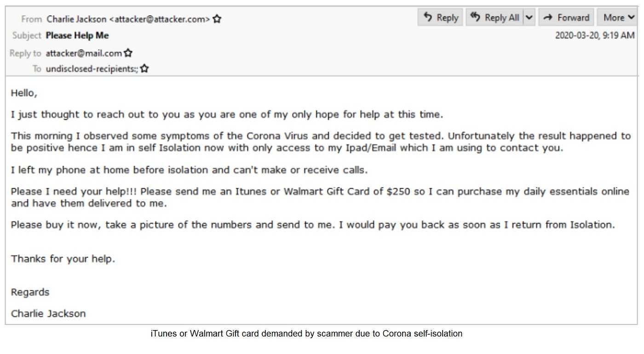Click the 2020-03-20 9:19 AM timestamp
The height and width of the screenshot is (354, 644).
click(595, 35)
